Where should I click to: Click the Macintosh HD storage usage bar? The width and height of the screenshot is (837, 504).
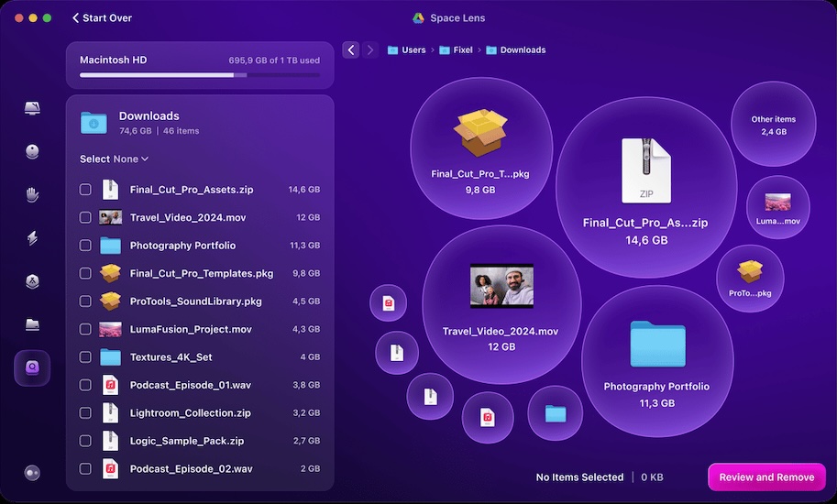click(x=200, y=75)
